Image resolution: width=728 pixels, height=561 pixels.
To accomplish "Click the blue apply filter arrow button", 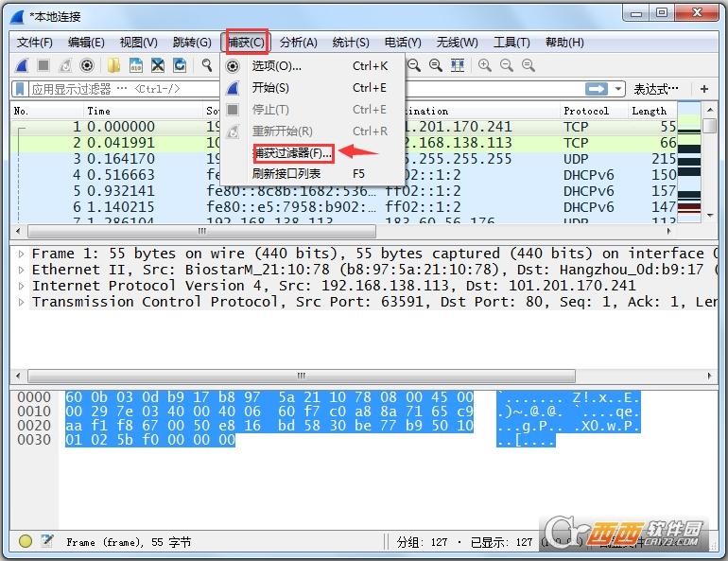I will (x=597, y=89).
